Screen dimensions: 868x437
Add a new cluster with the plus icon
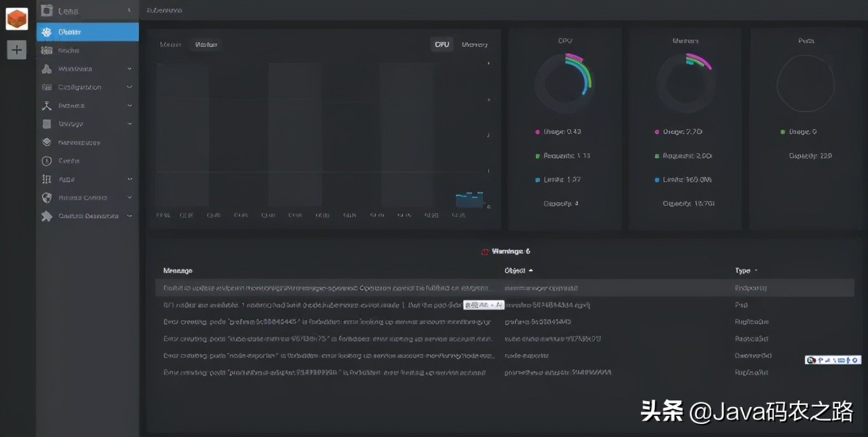tap(17, 50)
